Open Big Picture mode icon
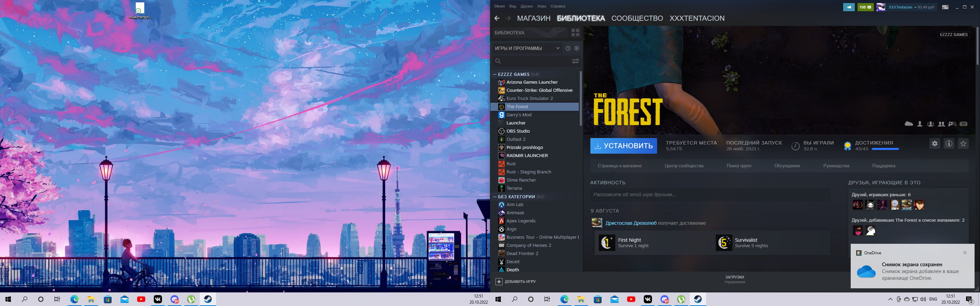The image size is (980, 306). pyautogui.click(x=945, y=7)
